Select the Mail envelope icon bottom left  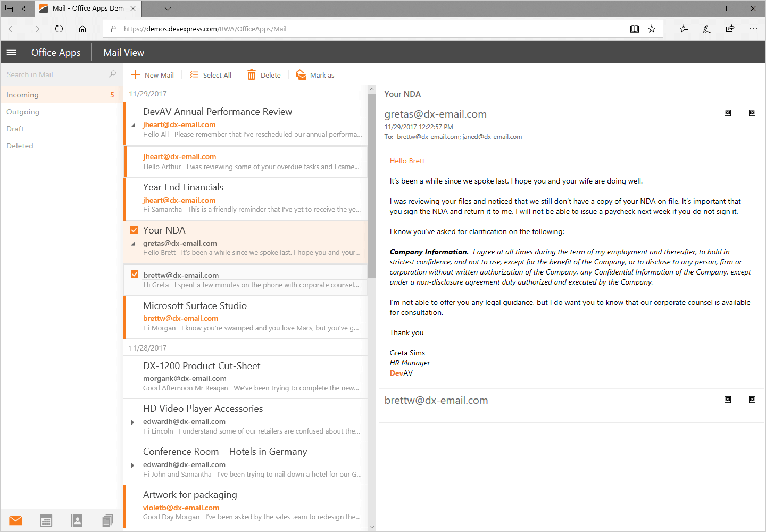[x=15, y=520]
